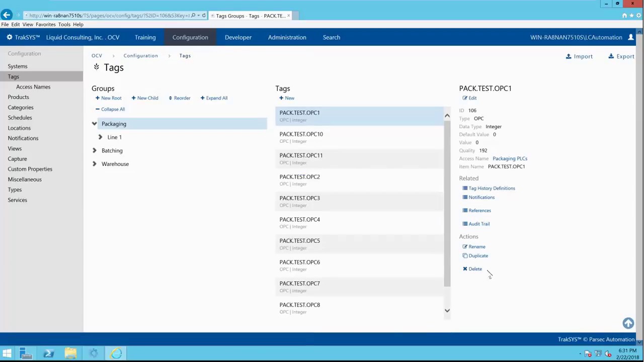Expand the Warehouse group node

click(x=94, y=164)
